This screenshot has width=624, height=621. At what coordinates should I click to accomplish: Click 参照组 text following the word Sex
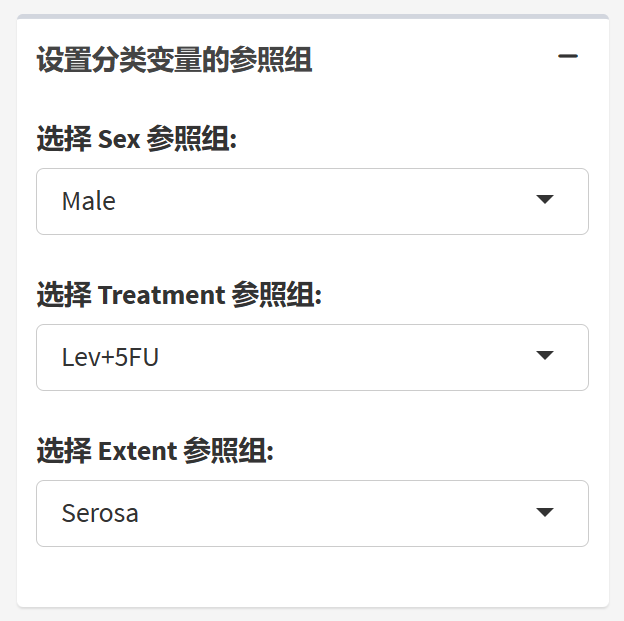(x=189, y=140)
